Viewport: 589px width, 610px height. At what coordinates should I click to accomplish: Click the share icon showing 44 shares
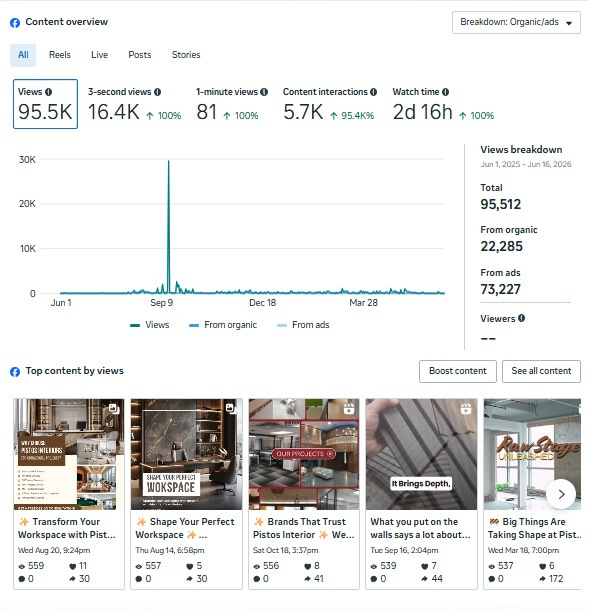pyautogui.click(x=425, y=579)
